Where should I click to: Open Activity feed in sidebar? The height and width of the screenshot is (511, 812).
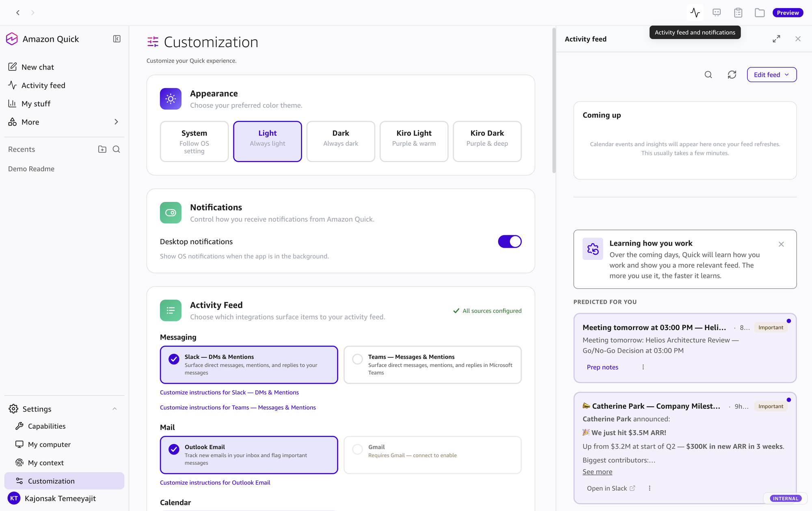click(x=64, y=85)
